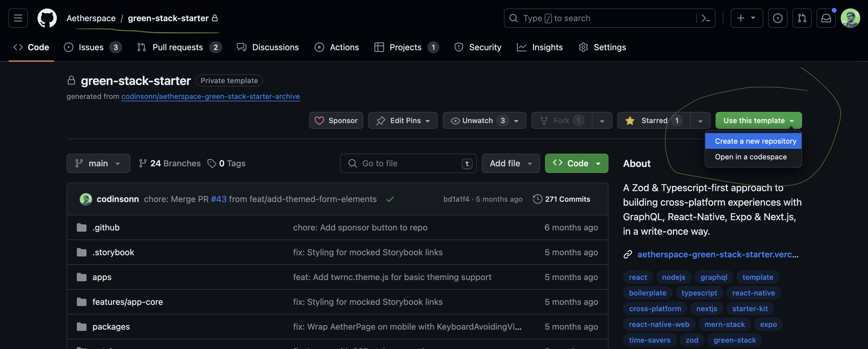Click the Sponsor heart button
The width and height of the screenshot is (868, 349).
pos(337,120)
